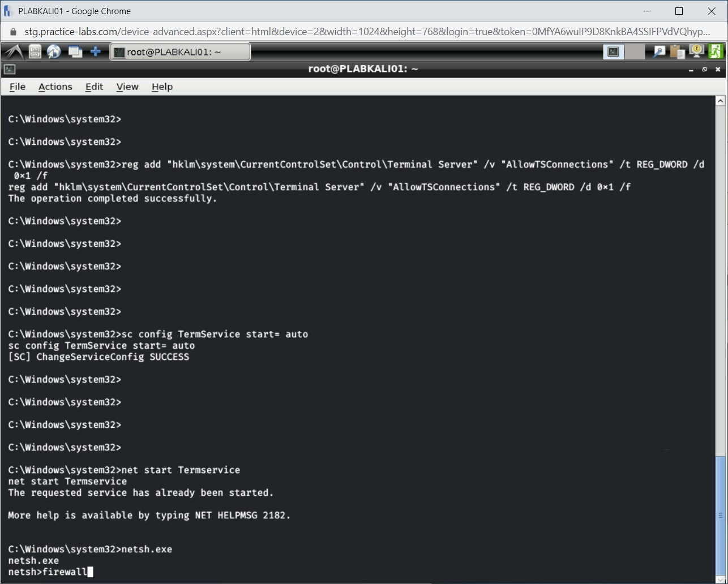Open the Help menu
Screen dimensions: 728x584
162,87
